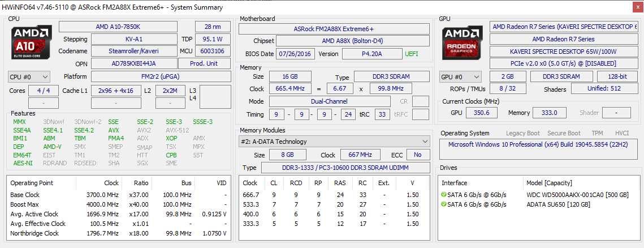Click the AMD A88X (Bolton-D4) chipset field
Screen dimensions: 644x248
[353, 41]
